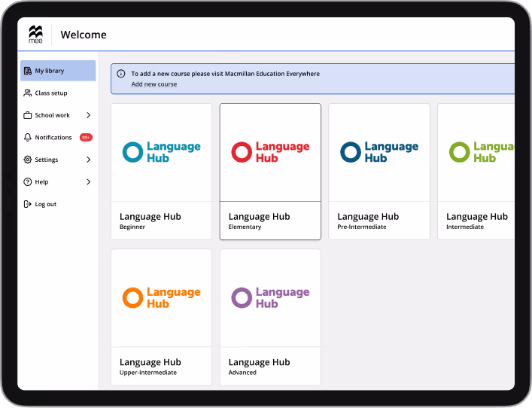Open the purple Language Hub Advanced cover
This screenshot has width=532, height=408.
[x=270, y=298]
